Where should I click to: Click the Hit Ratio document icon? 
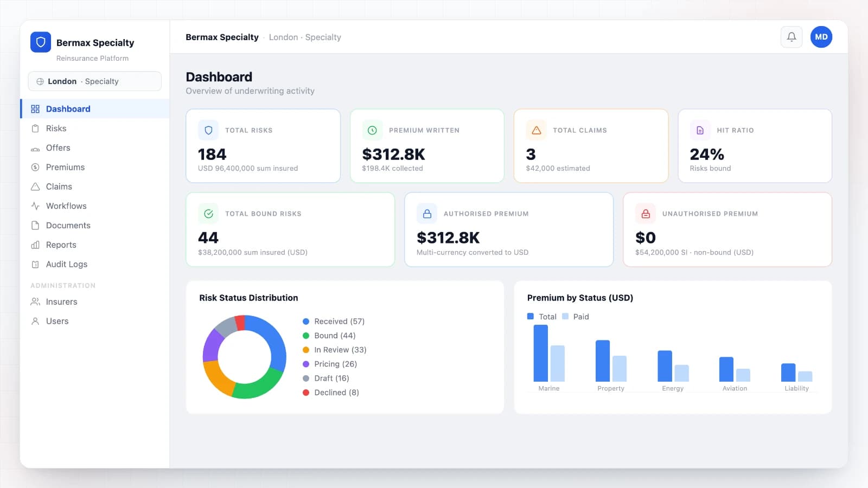(700, 130)
